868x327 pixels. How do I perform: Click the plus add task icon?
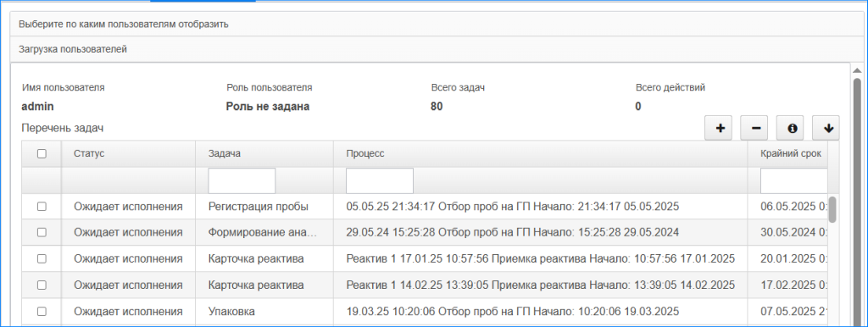tap(720, 129)
